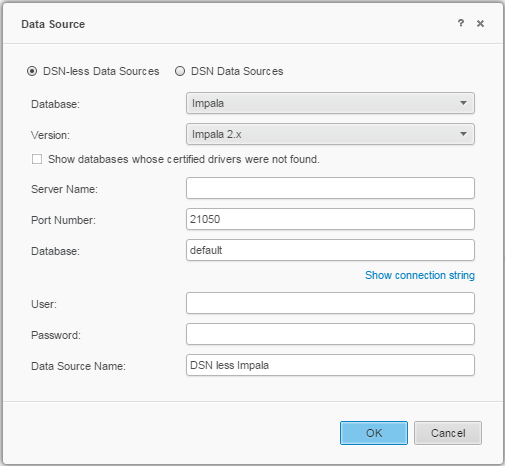Click the Database field containing default
Screen dimensions: 505x466
(x=330, y=250)
